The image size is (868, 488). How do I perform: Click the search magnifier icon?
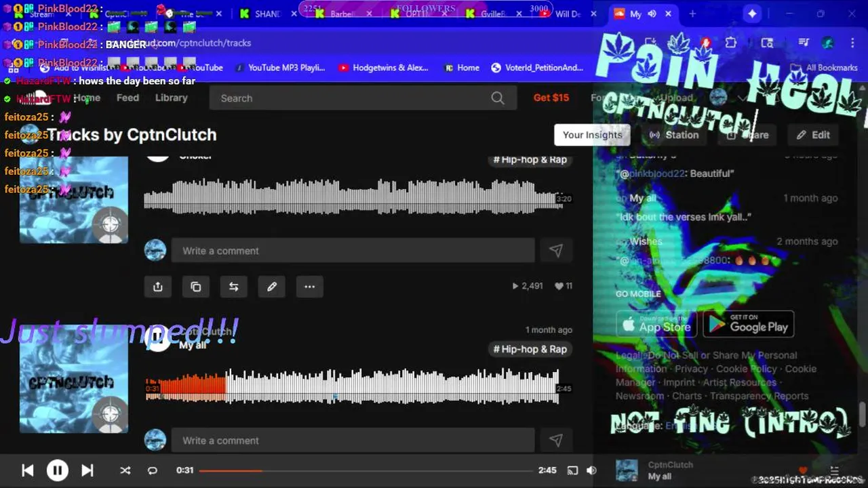click(498, 98)
